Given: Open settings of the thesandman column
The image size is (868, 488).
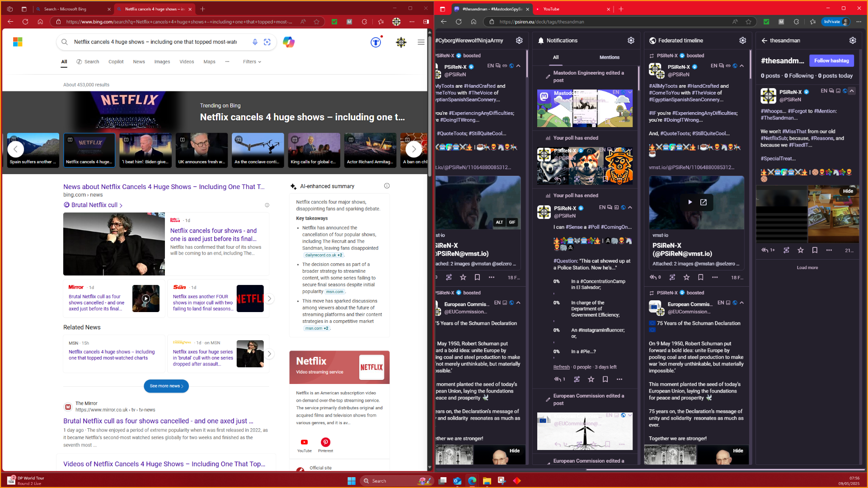Looking at the screenshot, I should (852, 41).
